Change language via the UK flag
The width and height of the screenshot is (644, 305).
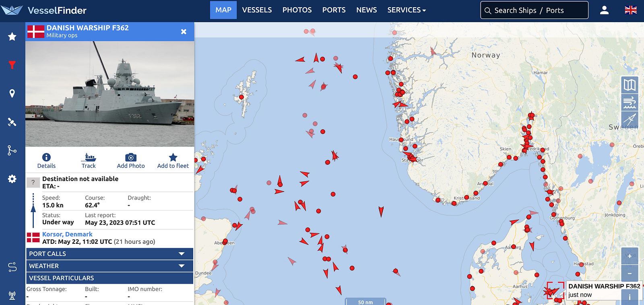631,10
